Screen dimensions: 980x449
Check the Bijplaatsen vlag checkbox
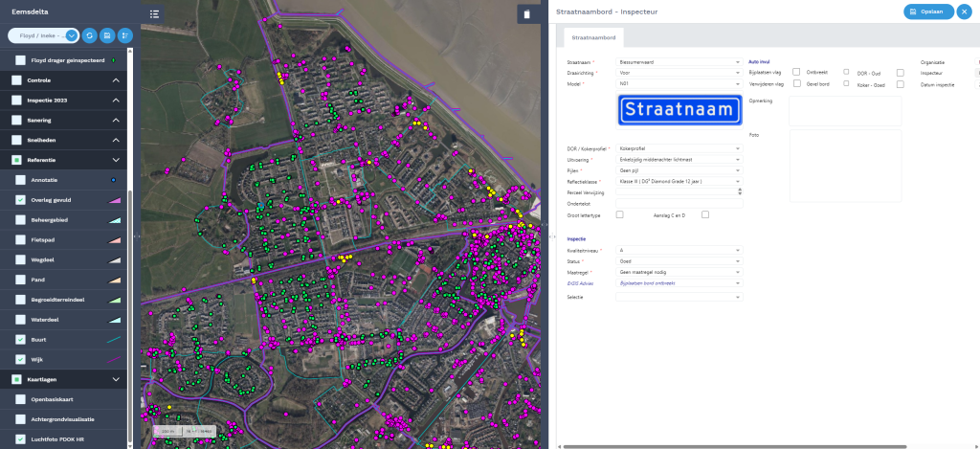[796, 72]
